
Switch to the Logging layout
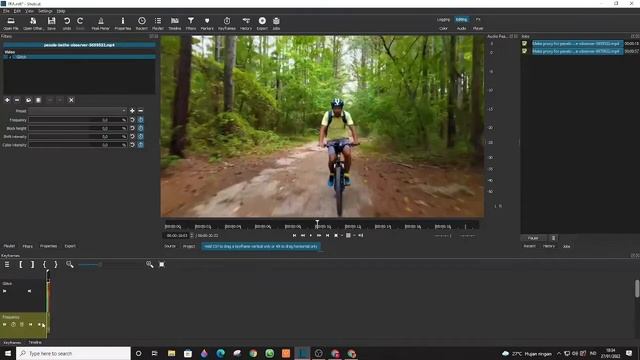pos(443,20)
